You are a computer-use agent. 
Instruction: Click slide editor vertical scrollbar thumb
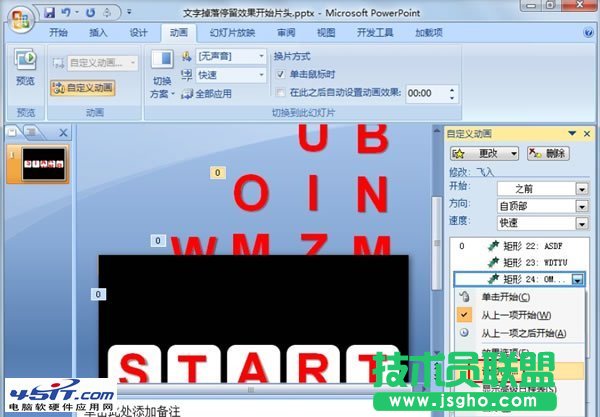(x=437, y=243)
